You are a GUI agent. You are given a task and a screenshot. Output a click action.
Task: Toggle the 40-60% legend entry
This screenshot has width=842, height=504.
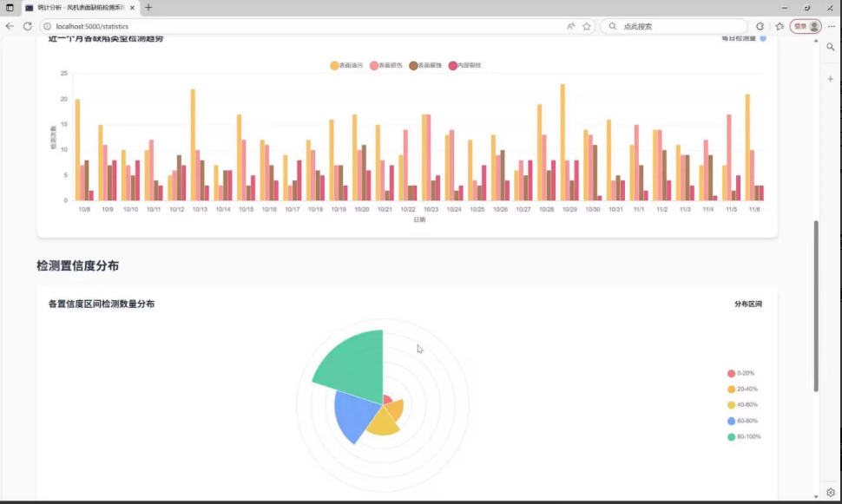click(x=742, y=405)
